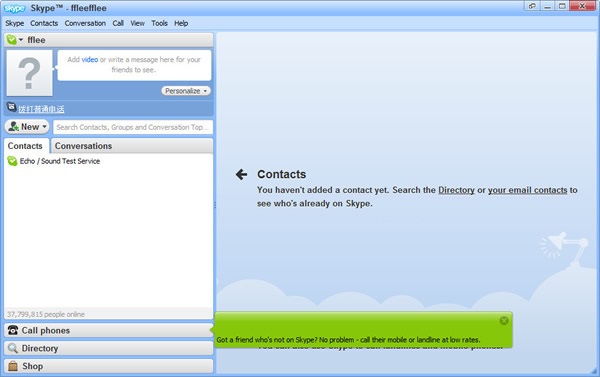The height and width of the screenshot is (377, 600).
Task: Open the Chinese call phones link
Action: 41,109
